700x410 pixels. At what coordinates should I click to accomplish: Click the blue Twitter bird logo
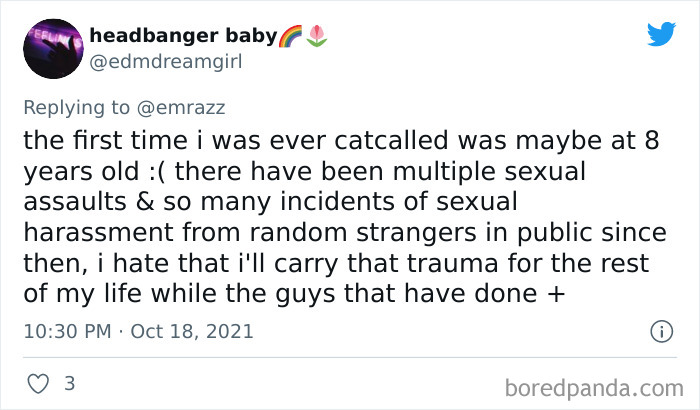click(x=661, y=34)
